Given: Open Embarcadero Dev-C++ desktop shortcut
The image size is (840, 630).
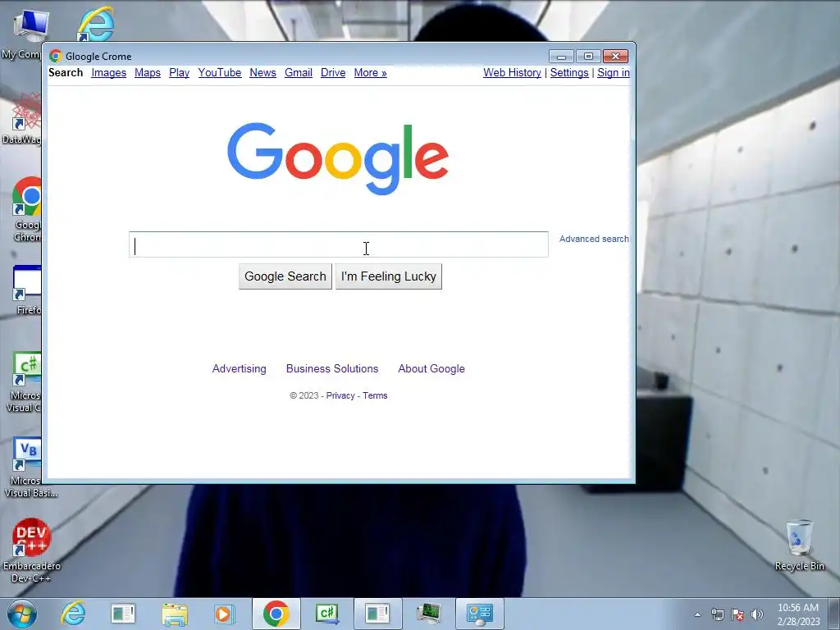Looking at the screenshot, I should tap(31, 550).
